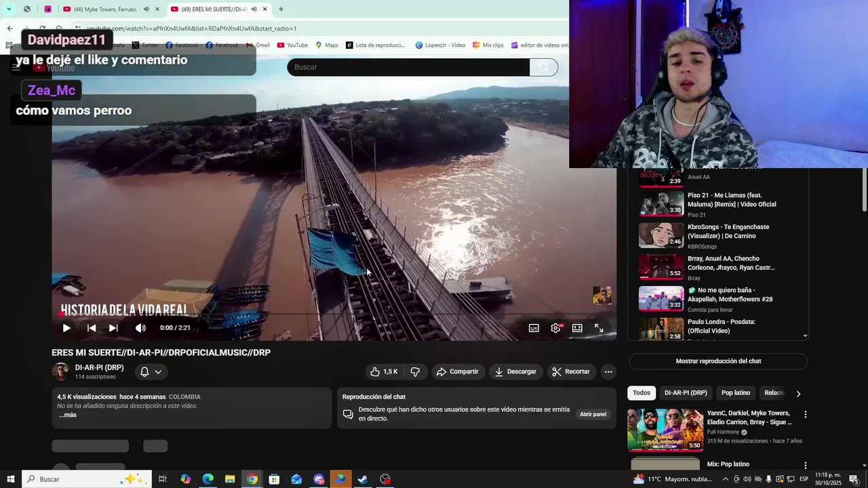The width and height of the screenshot is (868, 488).
Task: Open DI-AR-PI (DRP) channel name link
Action: pyautogui.click(x=99, y=367)
